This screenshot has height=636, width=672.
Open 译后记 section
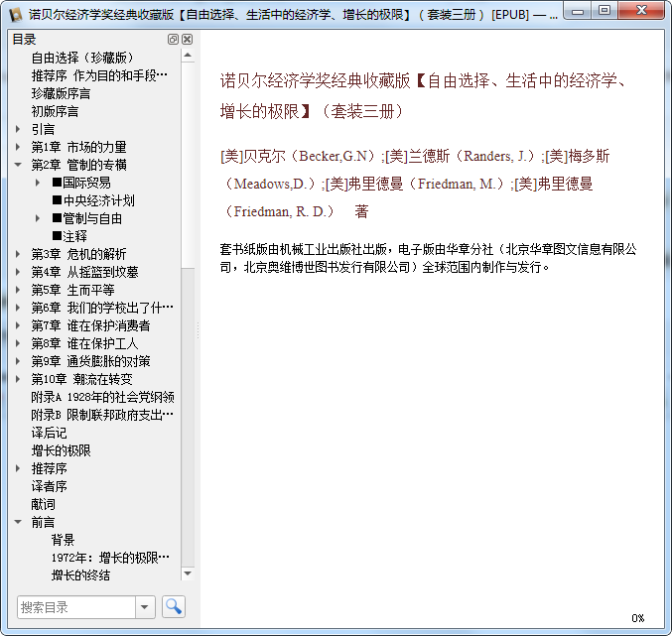49,433
